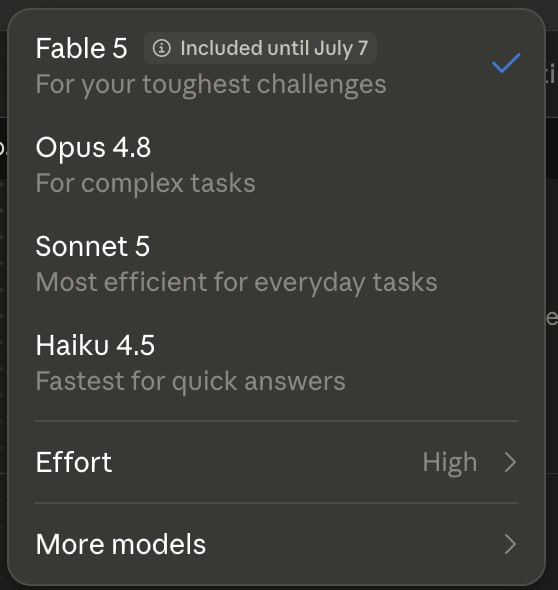This screenshot has height=590, width=558.
Task: Click the blue checkmark next to Fable 5
Action: coord(506,62)
